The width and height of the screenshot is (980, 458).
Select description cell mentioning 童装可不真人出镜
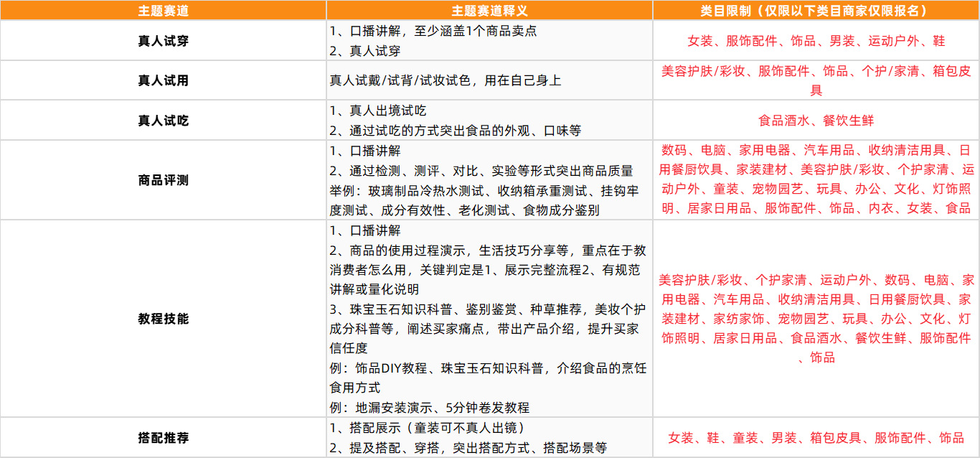489,437
